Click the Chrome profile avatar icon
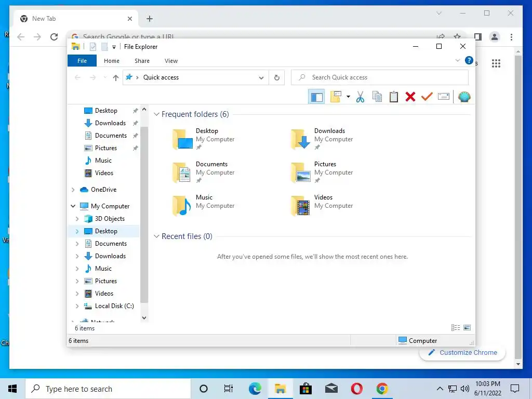Image resolution: width=532 pixels, height=399 pixels. [495, 37]
